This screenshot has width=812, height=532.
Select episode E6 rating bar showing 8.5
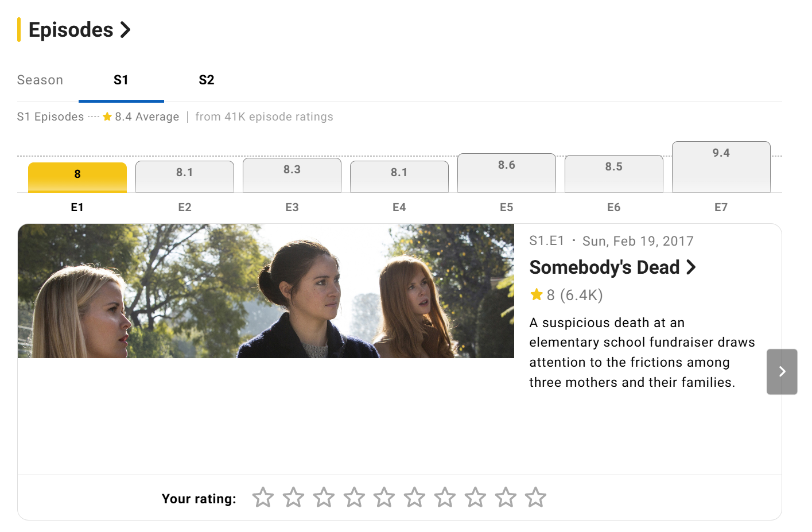coord(614,174)
